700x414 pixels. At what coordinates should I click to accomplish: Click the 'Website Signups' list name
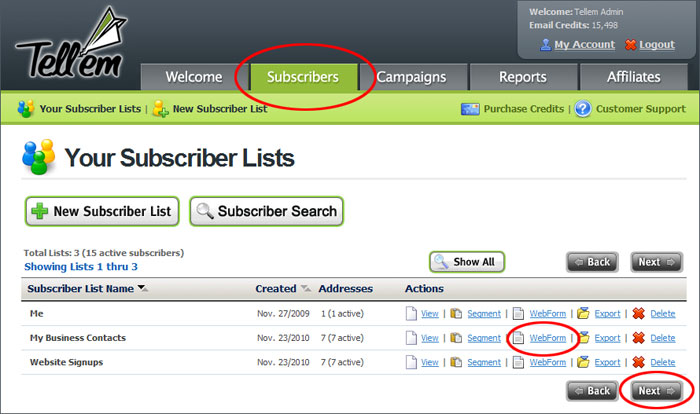pos(66,362)
